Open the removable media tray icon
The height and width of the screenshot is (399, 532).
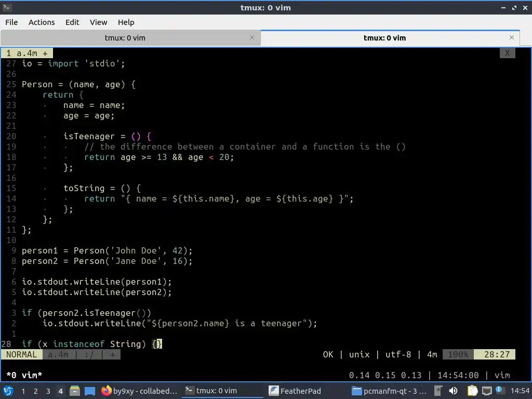(x=438, y=391)
